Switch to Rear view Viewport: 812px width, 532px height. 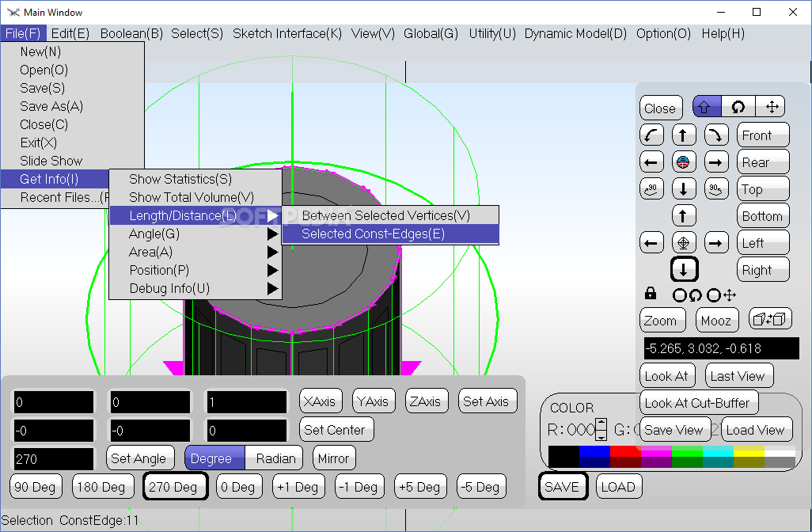pyautogui.click(x=763, y=162)
